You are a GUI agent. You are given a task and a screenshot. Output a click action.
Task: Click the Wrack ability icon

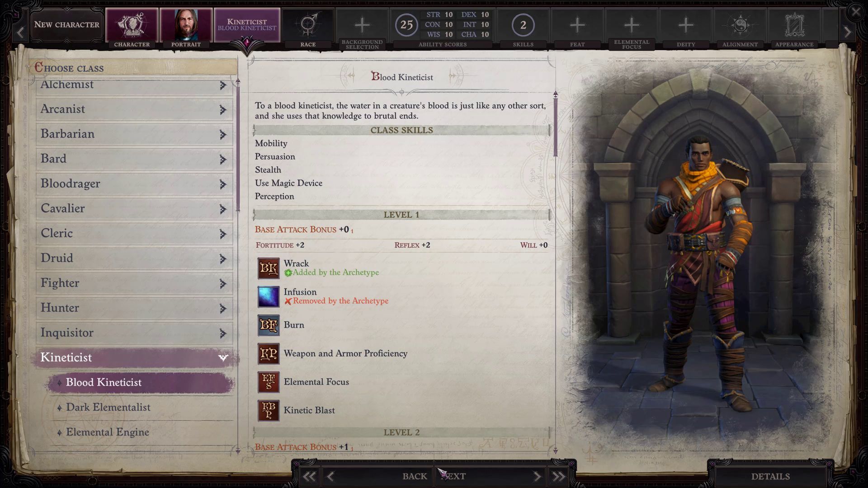(269, 268)
